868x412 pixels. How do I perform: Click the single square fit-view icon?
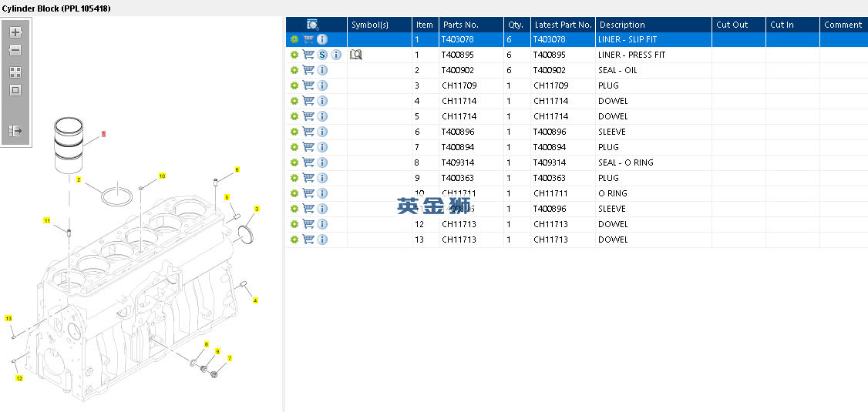click(15, 90)
